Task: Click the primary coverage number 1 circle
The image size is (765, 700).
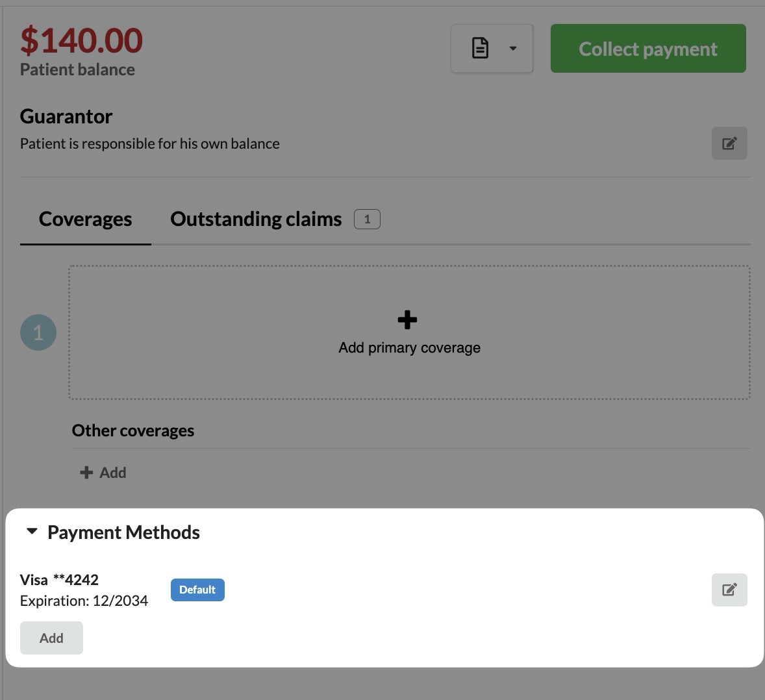Action: pos(38,332)
